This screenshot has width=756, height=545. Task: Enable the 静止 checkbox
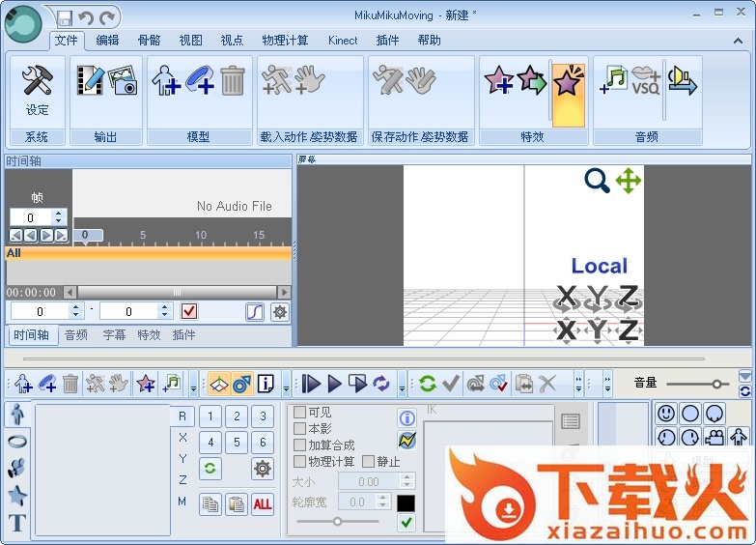(369, 461)
